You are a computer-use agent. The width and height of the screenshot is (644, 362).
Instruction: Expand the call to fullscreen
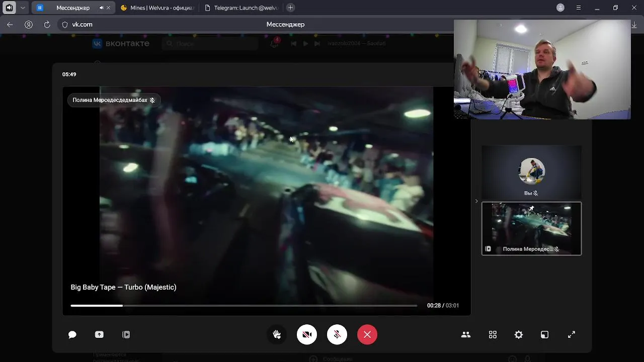[x=572, y=335]
